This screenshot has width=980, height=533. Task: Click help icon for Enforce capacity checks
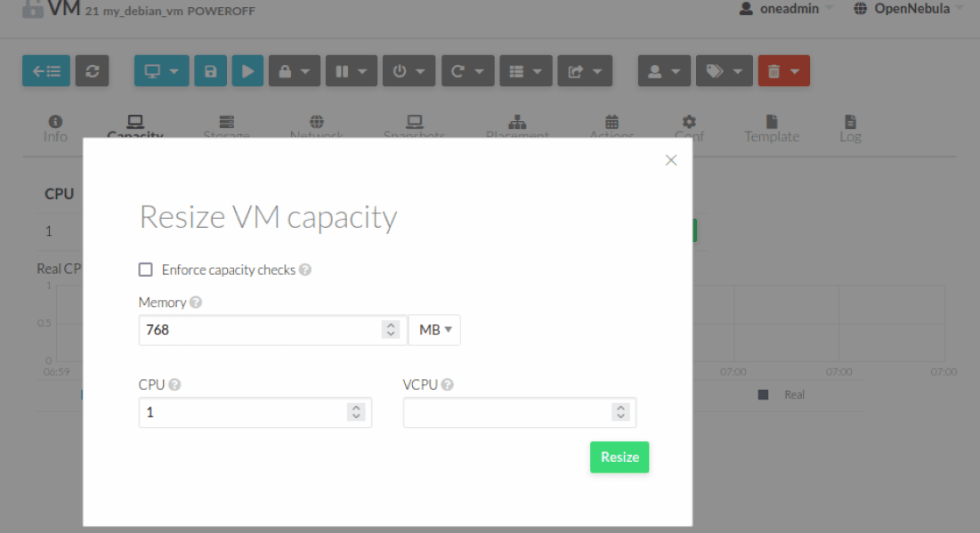pos(305,270)
